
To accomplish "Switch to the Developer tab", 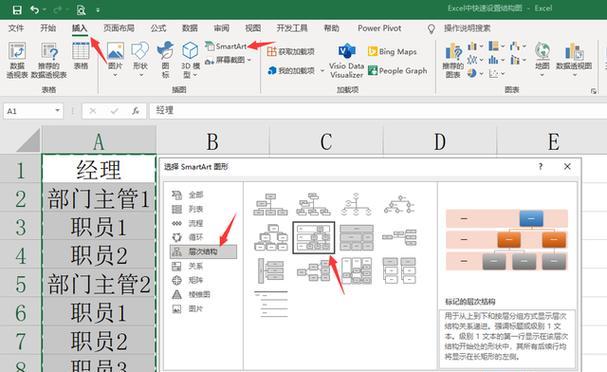I will (x=292, y=28).
